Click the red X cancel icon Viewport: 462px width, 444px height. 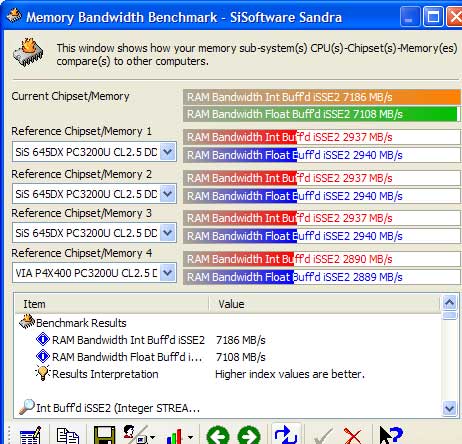[x=352, y=436]
